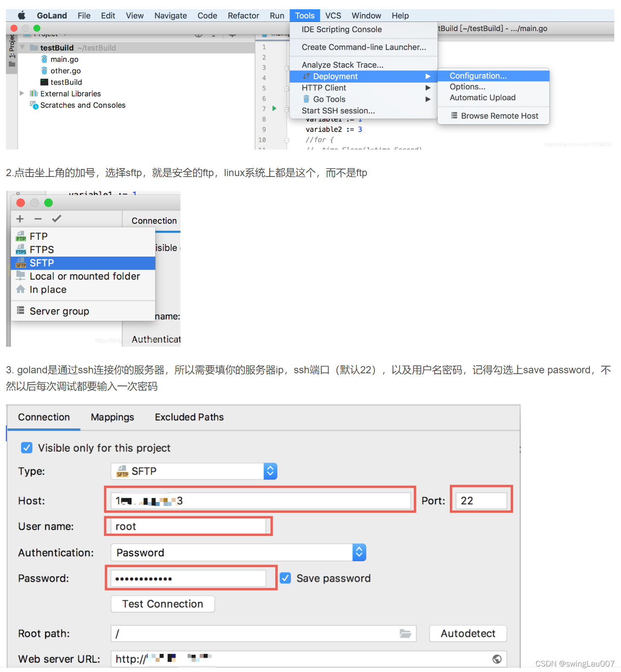The height and width of the screenshot is (672, 621).
Task: Select Scratches and Consoles
Action: [83, 105]
